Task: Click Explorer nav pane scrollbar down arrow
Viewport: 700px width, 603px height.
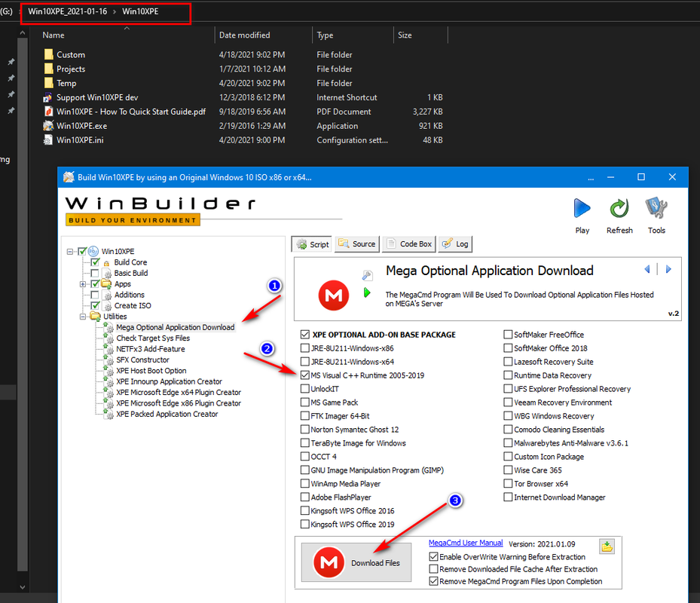Action: click(23, 587)
